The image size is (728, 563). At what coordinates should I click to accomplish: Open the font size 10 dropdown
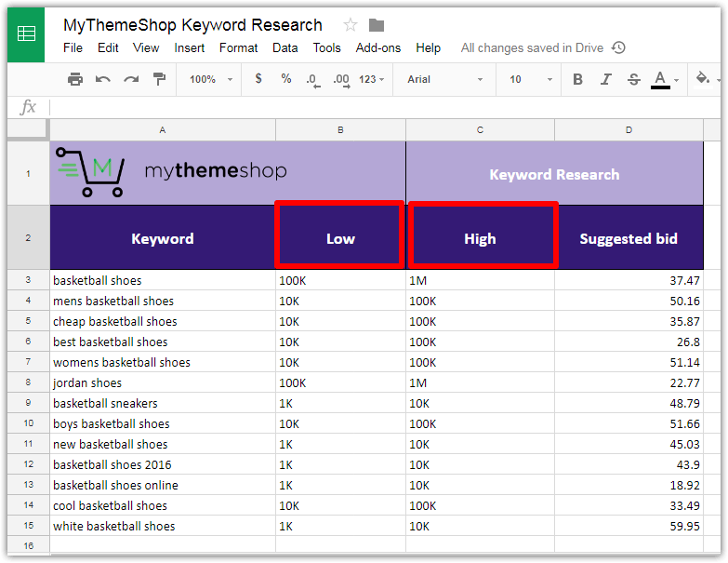pos(531,79)
